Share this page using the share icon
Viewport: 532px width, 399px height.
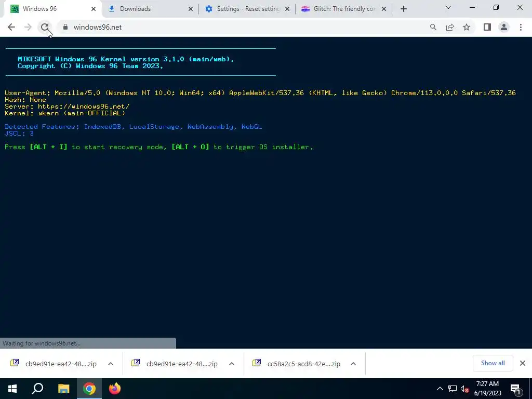tap(450, 27)
